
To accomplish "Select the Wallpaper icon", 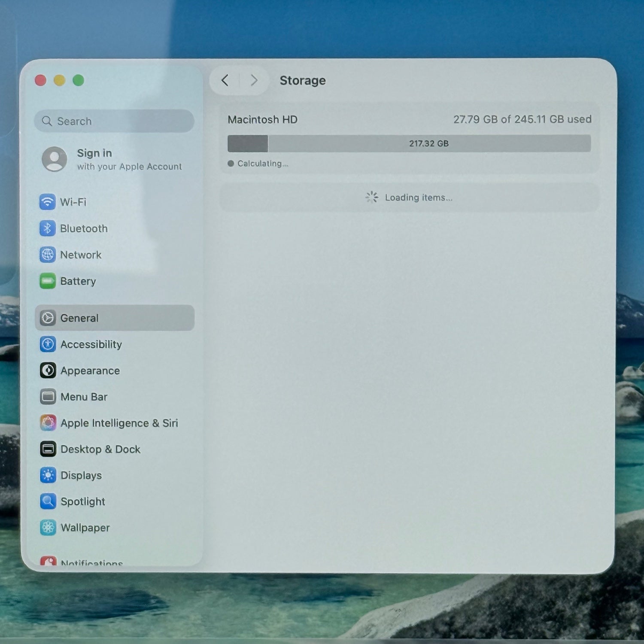I will tap(48, 528).
